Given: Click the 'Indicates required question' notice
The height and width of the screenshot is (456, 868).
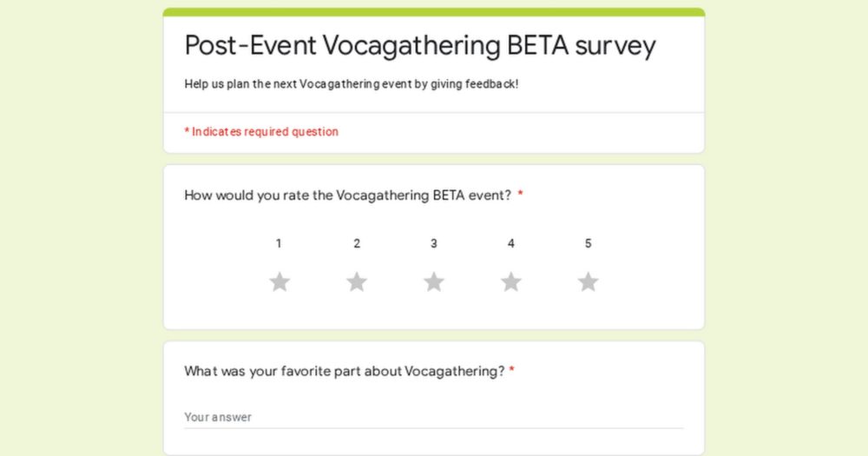Looking at the screenshot, I should 265,132.
